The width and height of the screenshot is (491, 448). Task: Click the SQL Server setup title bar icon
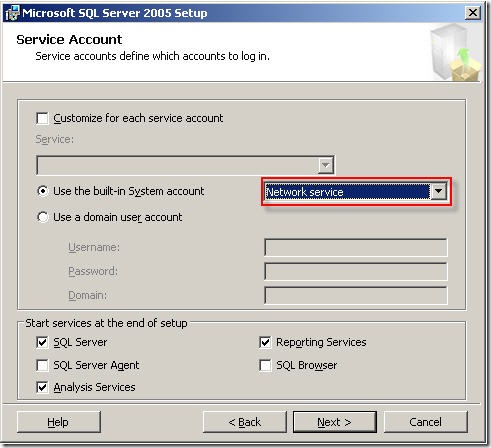(x=12, y=13)
